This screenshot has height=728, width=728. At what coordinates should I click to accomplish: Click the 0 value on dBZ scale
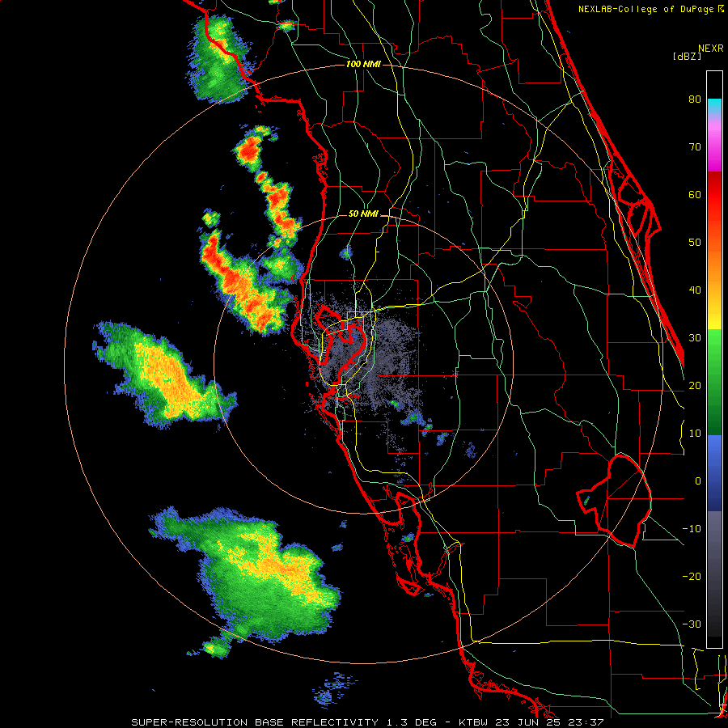pos(698,481)
